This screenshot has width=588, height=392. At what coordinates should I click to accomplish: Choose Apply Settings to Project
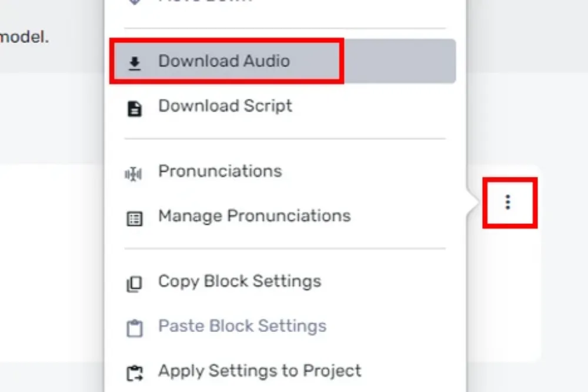(x=260, y=371)
